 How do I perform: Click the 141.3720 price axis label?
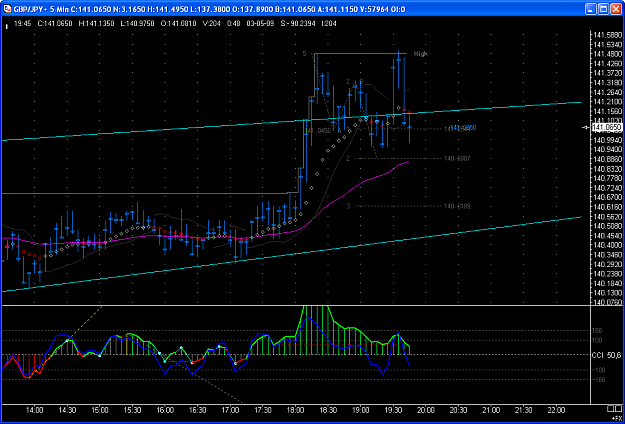pyautogui.click(x=607, y=73)
